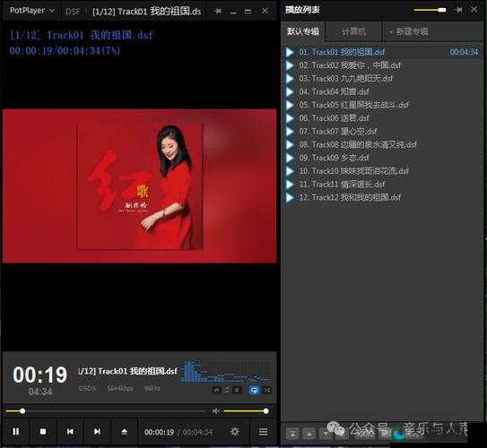This screenshot has height=448, width=487.
Task: Click the square frame icon under spectrum
Action: 237,391
